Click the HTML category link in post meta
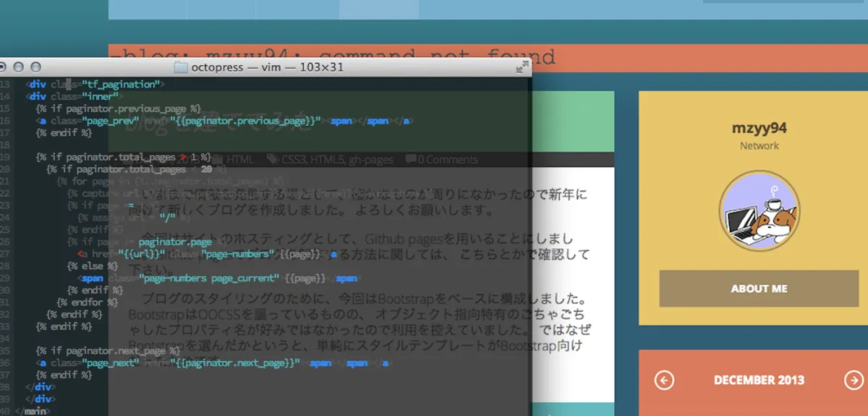Screen dimensions: 868x416 [240, 159]
